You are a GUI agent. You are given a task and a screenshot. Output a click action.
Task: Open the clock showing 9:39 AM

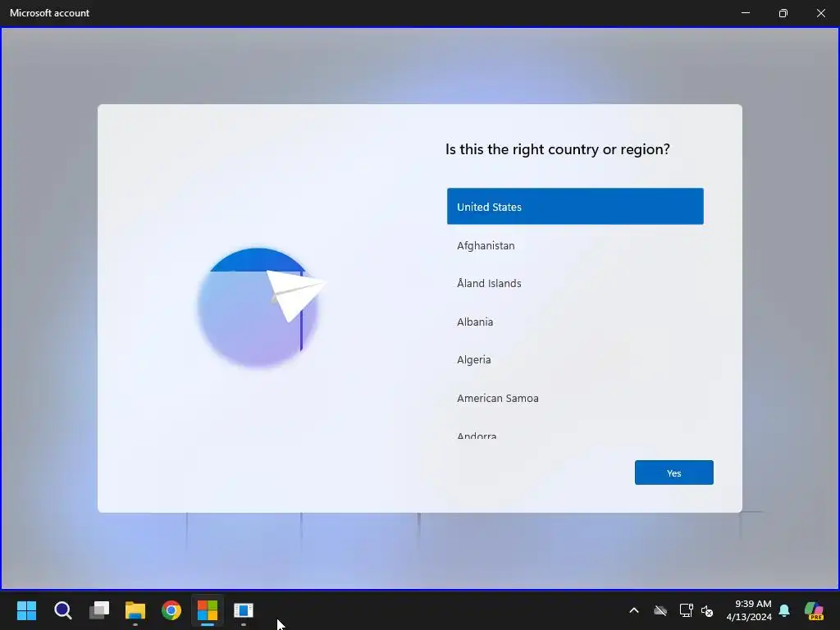click(749, 610)
